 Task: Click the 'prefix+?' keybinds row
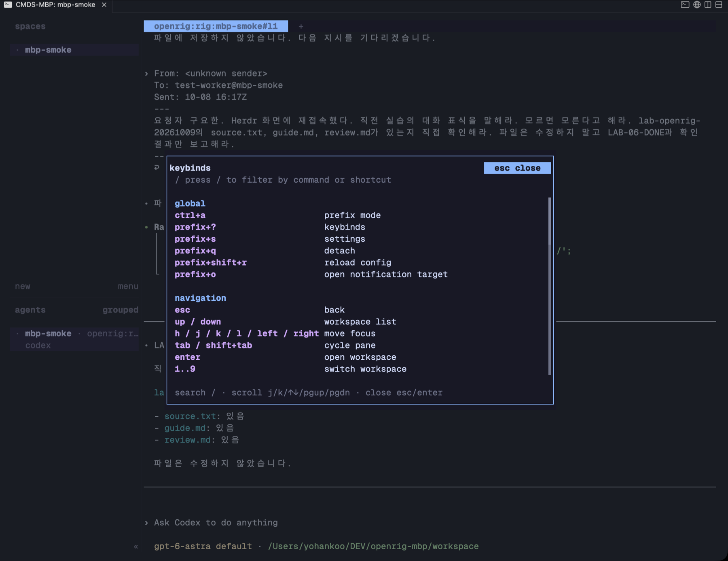coord(360,227)
